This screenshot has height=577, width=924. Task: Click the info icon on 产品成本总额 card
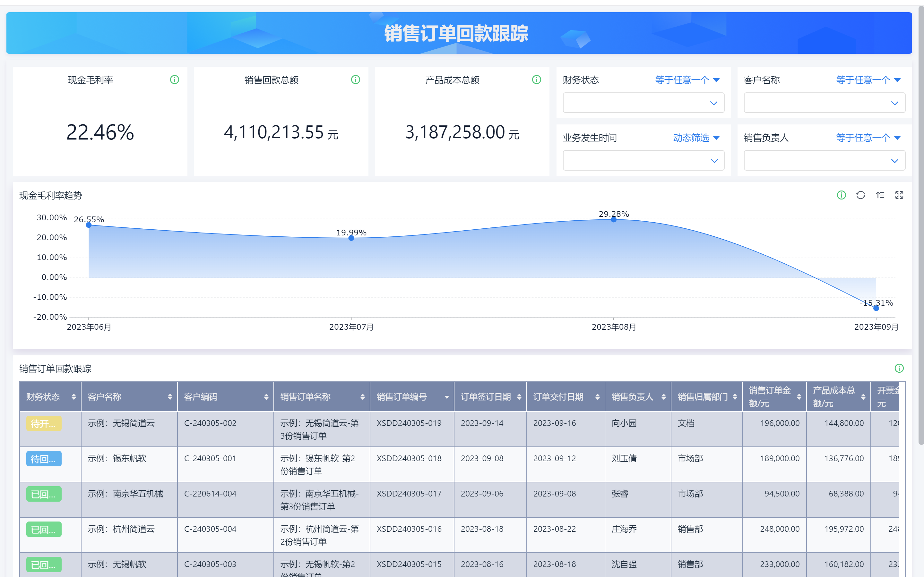536,80
